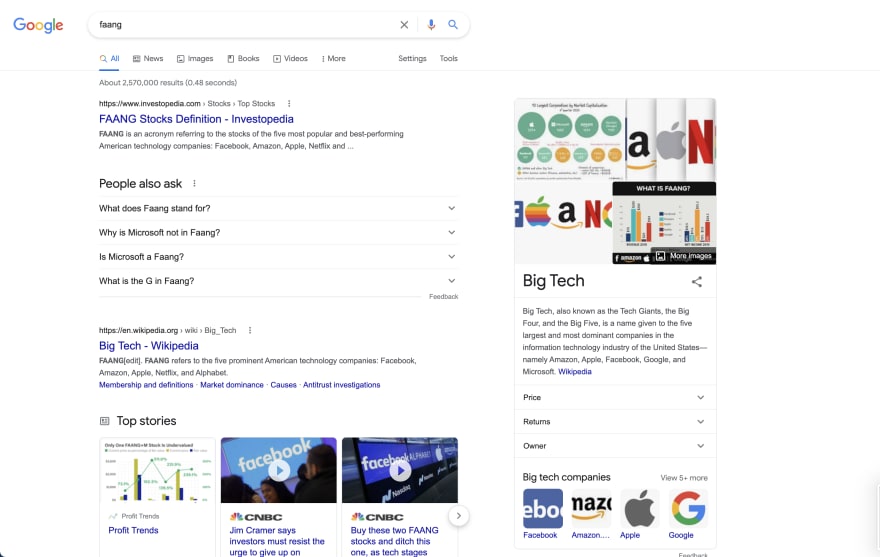Open Amazon Apple Netflix logos image
Image resolution: width=880 pixels, height=557 pixels.
[x=671, y=139]
